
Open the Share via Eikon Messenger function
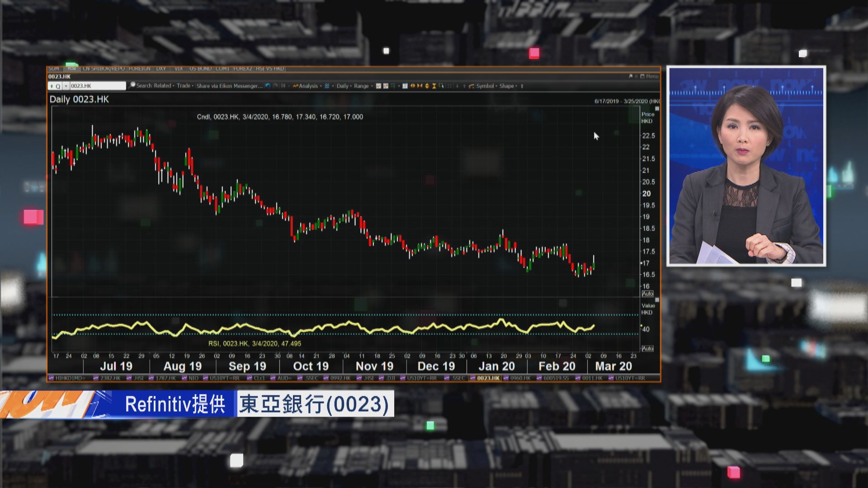[x=228, y=86]
